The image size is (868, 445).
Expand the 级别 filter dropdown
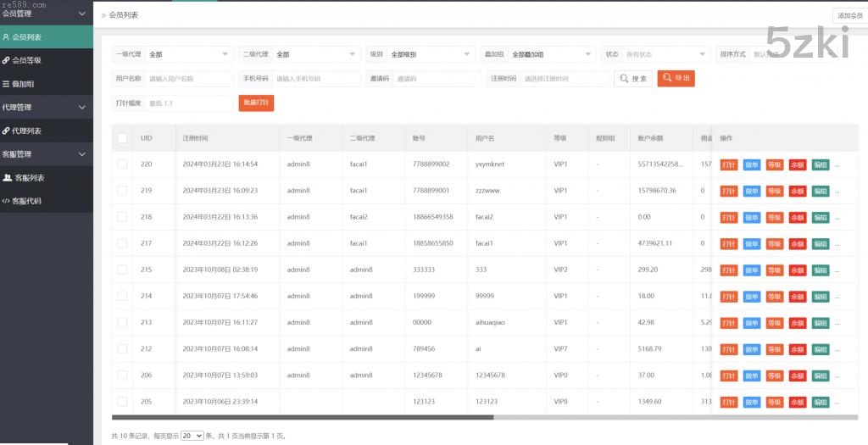coord(431,54)
